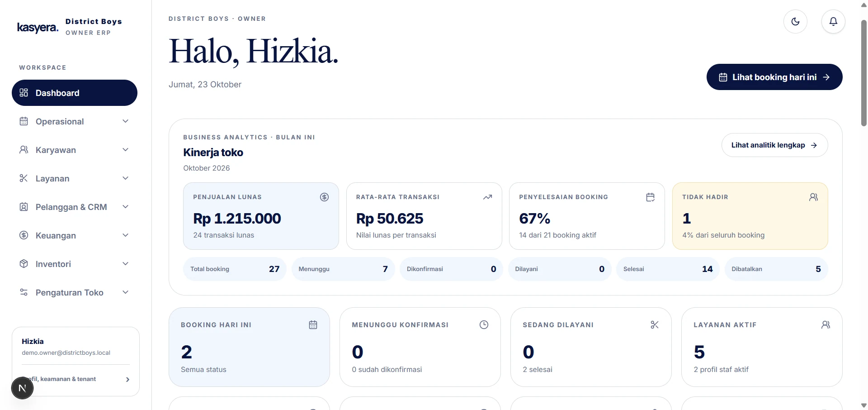Click the Booking Hari Ini card
Screen dimensions: 868x410
pyautogui.click(x=249, y=347)
